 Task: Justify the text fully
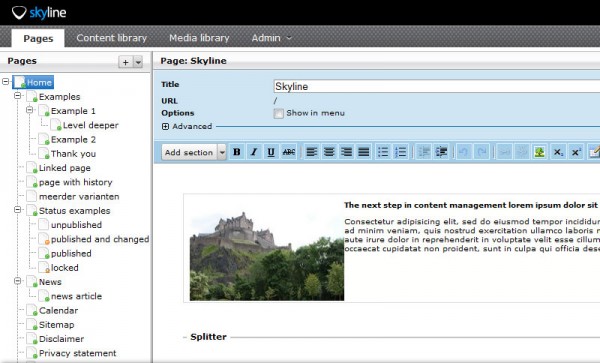[x=364, y=152]
